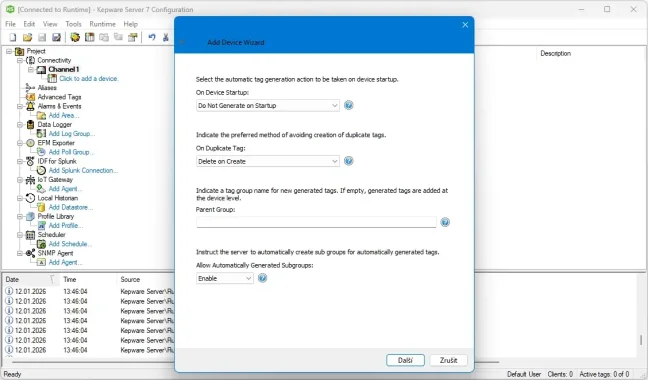This screenshot has height=380, width=648.
Task: Open the Tools menu
Action: coord(73,24)
